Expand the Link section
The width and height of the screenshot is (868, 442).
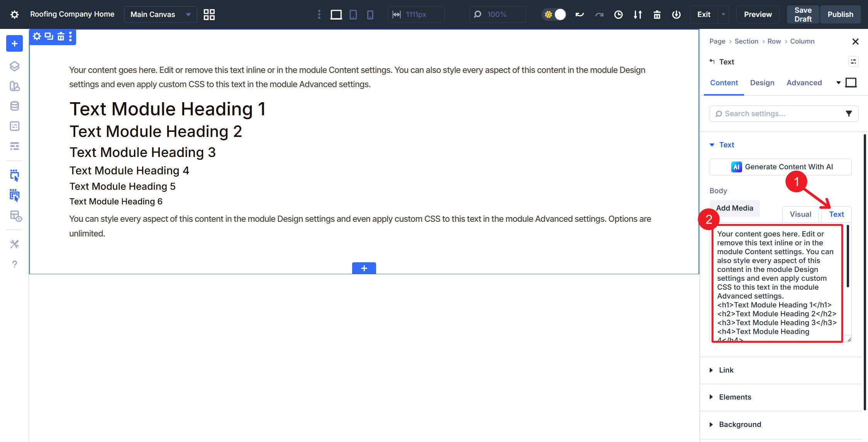(726, 370)
